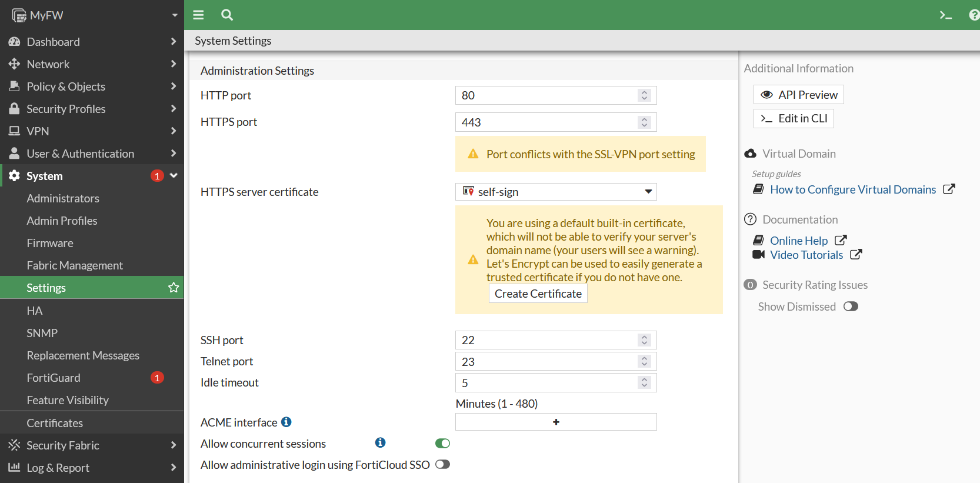Click the concurrent sessions info icon
The image size is (980, 483).
point(381,442)
